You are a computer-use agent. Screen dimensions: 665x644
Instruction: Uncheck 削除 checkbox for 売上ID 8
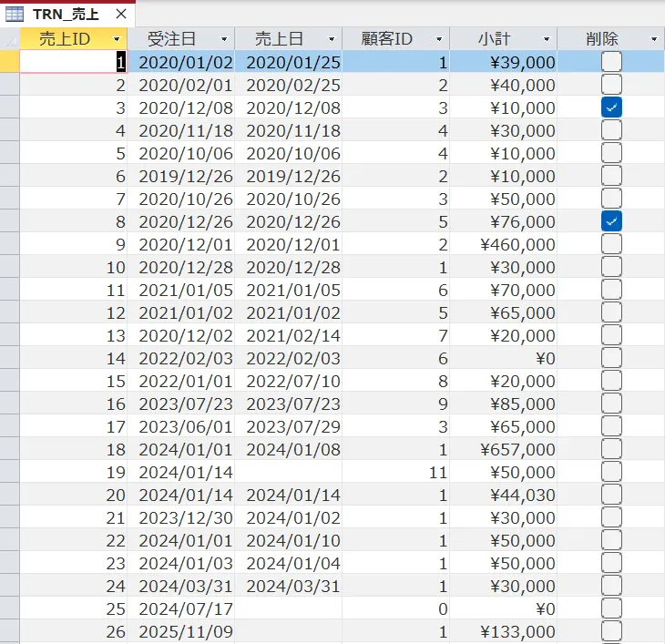point(611,221)
